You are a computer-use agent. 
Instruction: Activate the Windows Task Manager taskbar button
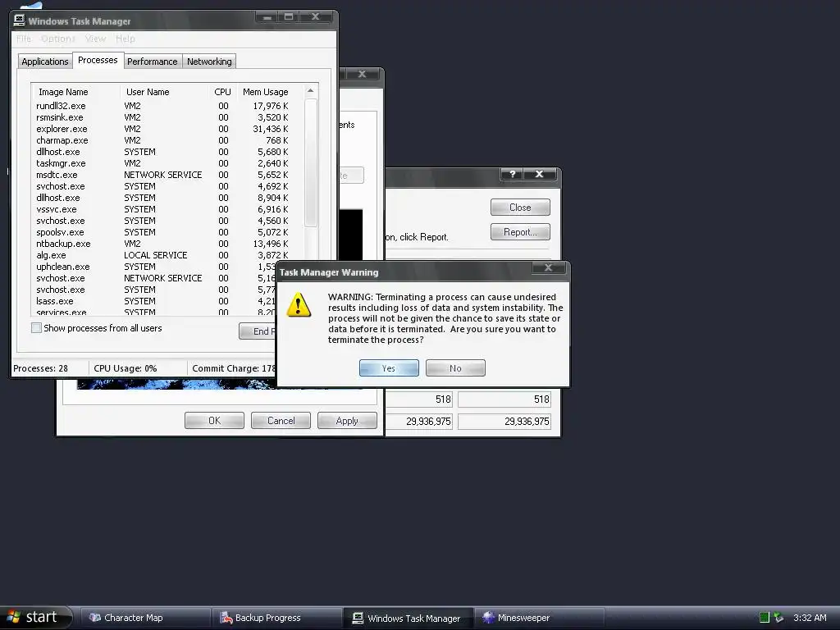pos(408,618)
